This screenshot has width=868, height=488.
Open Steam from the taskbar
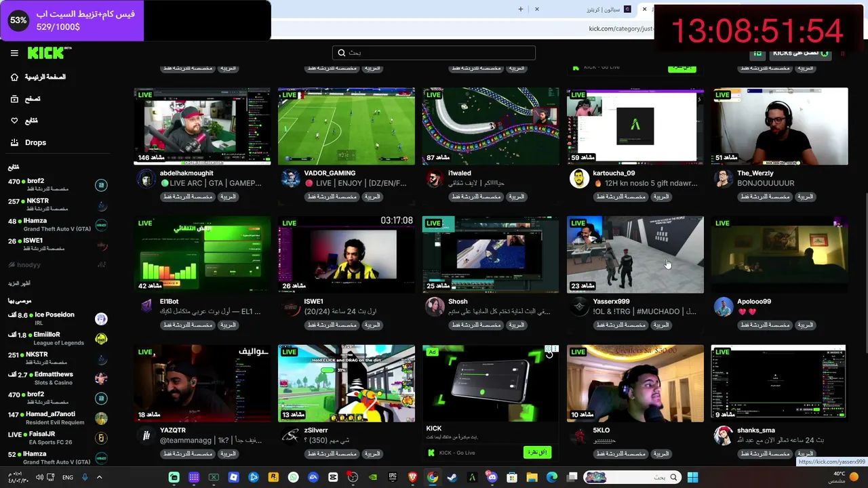point(452,478)
